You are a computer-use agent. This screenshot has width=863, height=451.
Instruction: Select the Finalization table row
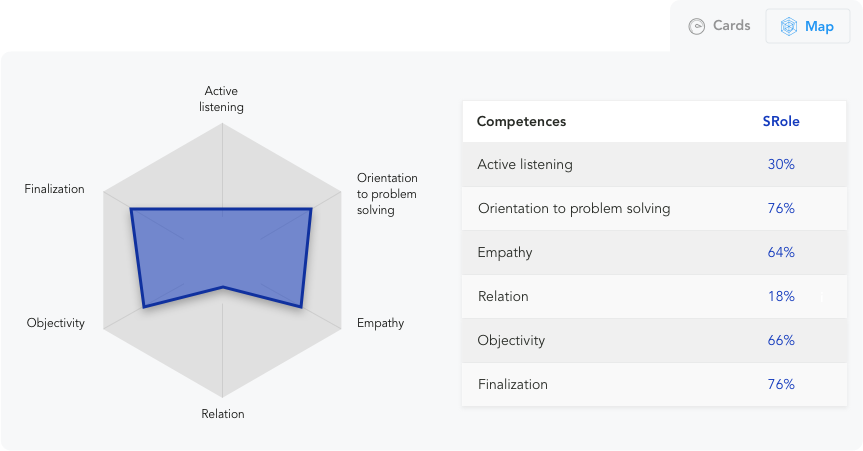pyautogui.click(x=654, y=384)
